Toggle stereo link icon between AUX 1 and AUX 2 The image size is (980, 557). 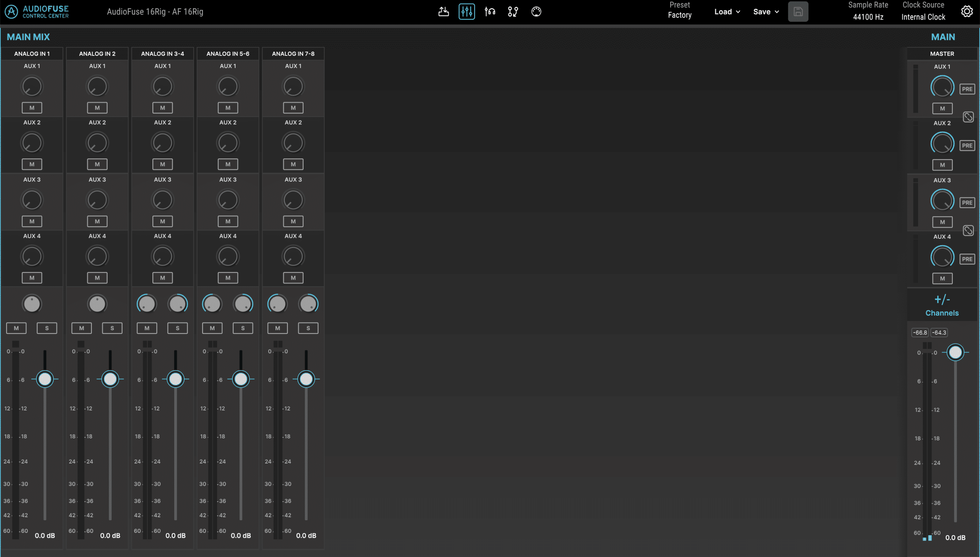pyautogui.click(x=968, y=117)
